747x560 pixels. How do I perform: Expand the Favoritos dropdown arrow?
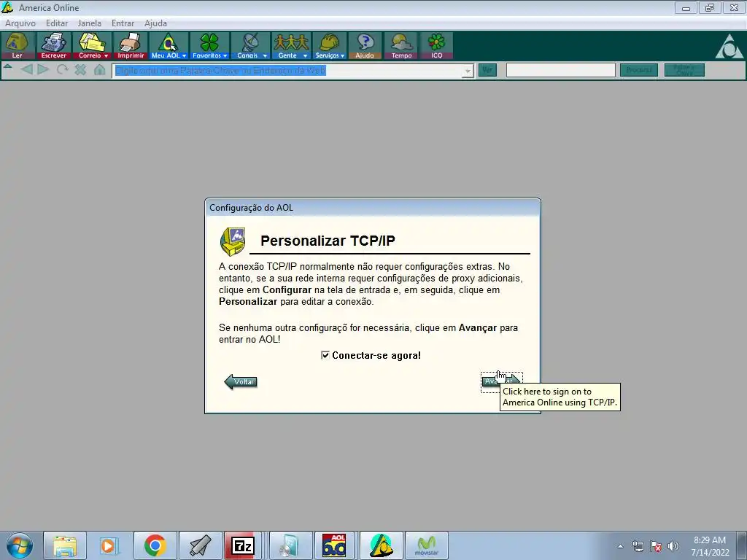225,55
